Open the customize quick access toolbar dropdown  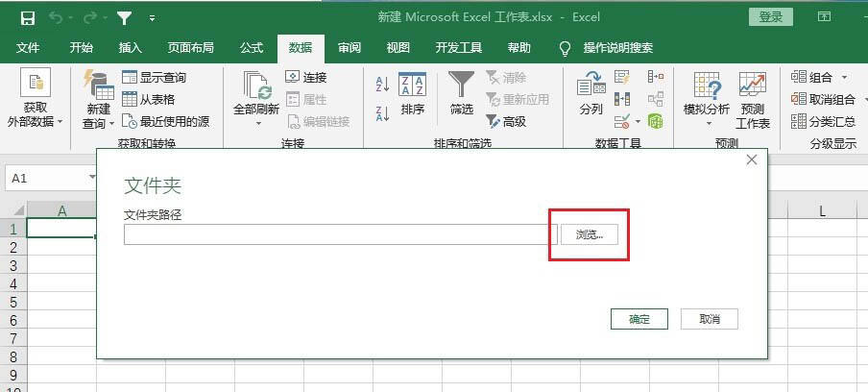click(153, 19)
